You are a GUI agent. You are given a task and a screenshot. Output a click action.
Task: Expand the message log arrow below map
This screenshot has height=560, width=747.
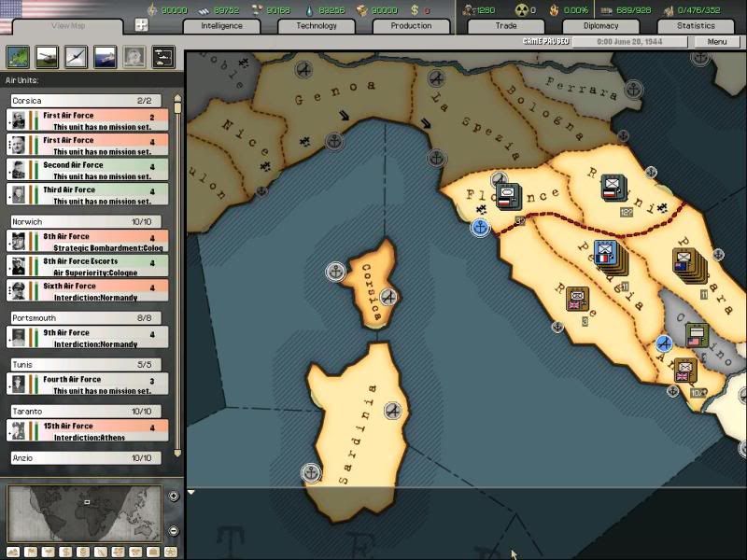[x=191, y=492]
